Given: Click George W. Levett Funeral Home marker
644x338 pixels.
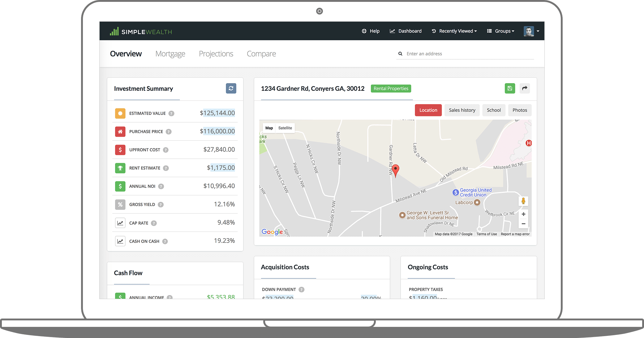Looking at the screenshot, I should [402, 215].
